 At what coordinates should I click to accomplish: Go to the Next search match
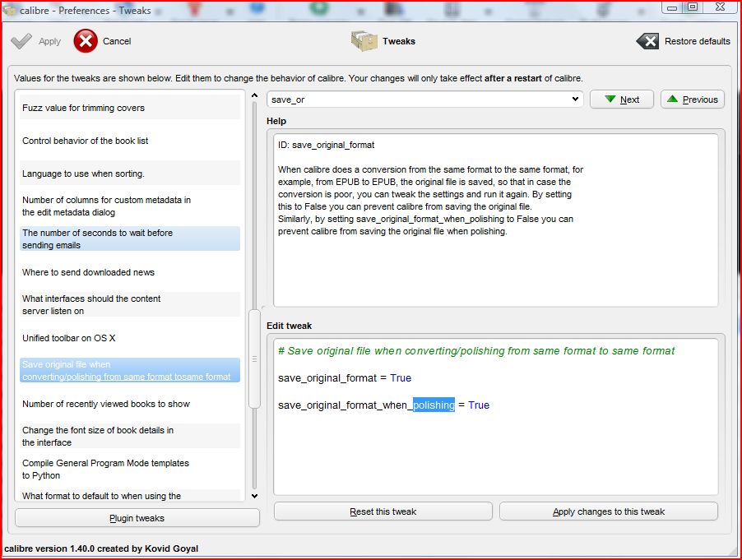(622, 100)
